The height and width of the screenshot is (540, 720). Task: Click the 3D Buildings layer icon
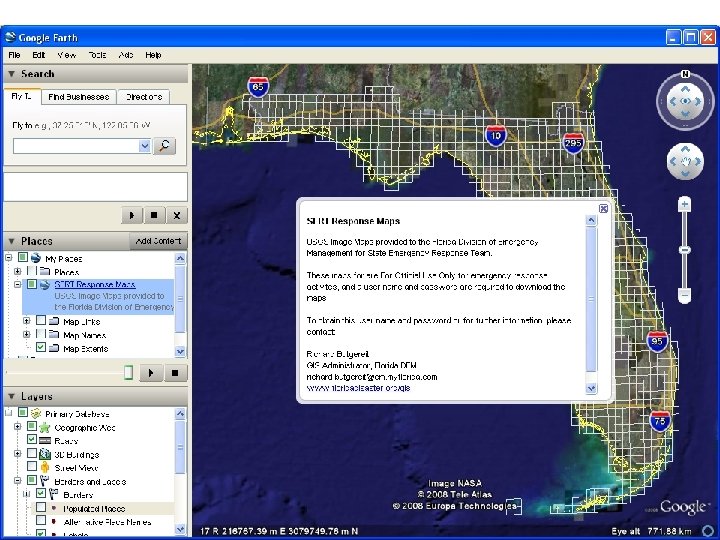point(45,454)
